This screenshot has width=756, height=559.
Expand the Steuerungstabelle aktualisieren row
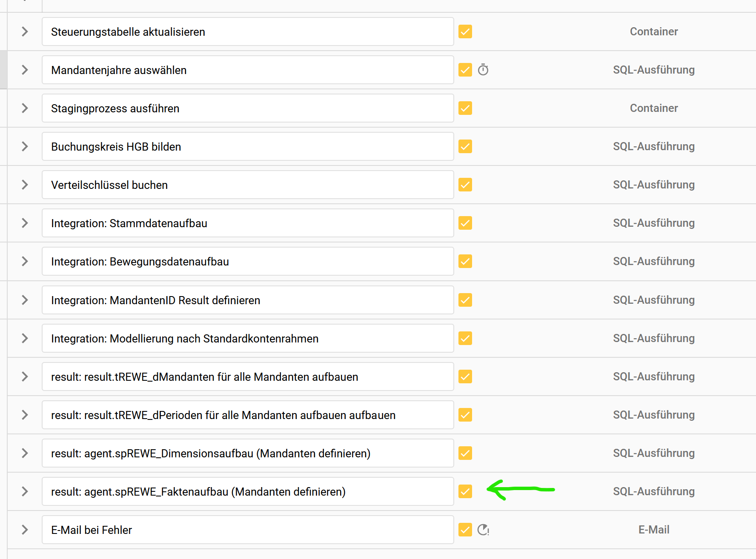[25, 31]
